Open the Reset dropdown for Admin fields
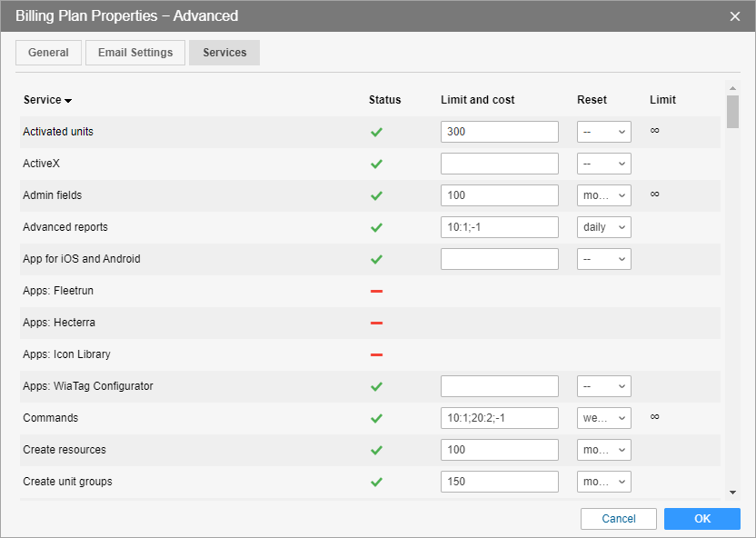Viewport: 756px width, 538px height. coord(604,195)
